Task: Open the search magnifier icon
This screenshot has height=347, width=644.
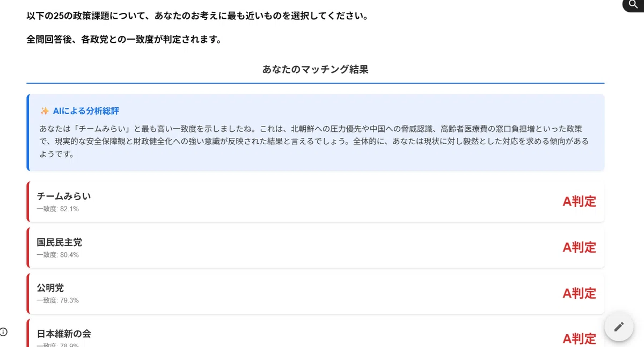Action: (x=633, y=4)
